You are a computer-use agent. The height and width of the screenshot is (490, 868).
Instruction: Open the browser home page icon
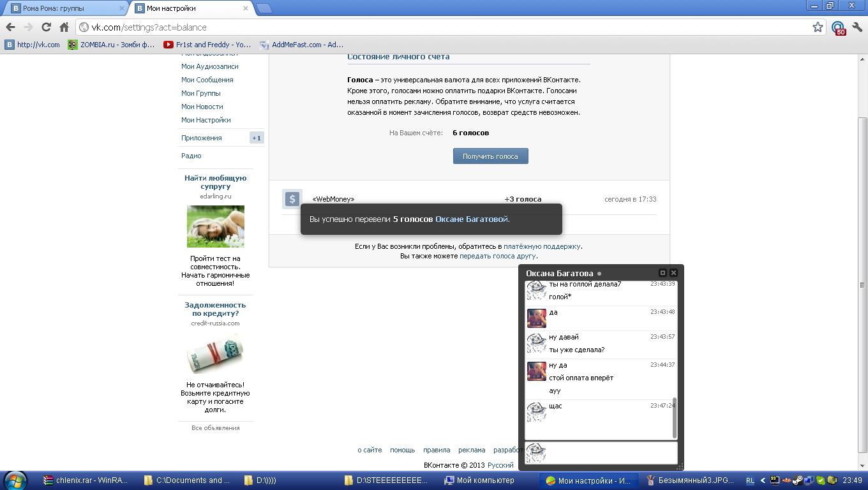(x=64, y=27)
